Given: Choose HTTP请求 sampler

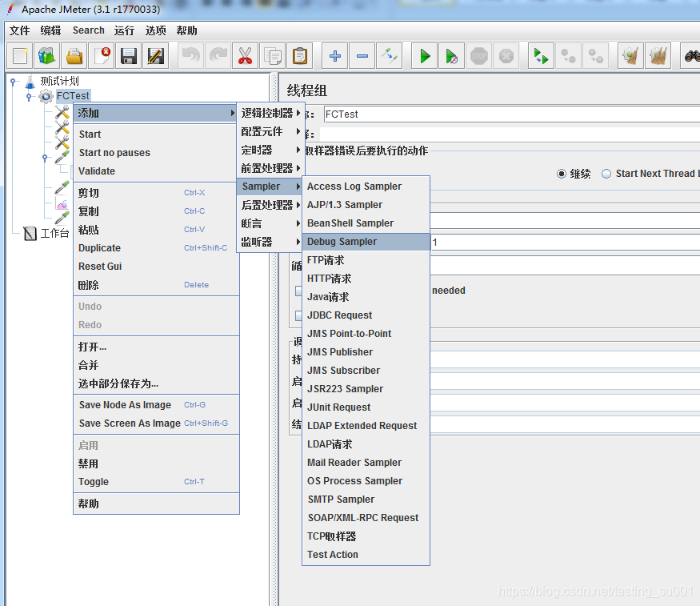Looking at the screenshot, I should [366, 279].
